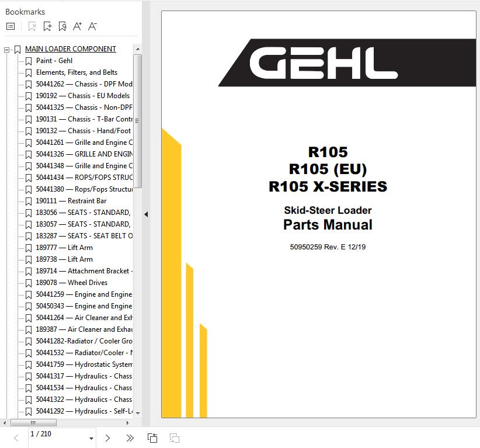Open bookmark 190132 Chassis Hand/Foot
This screenshot has width=480, height=448.
click(84, 131)
